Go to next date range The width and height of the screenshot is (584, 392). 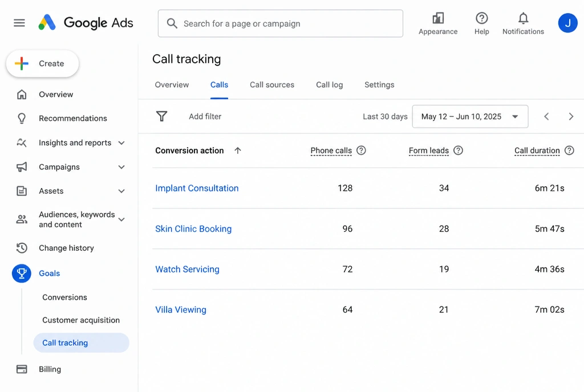(571, 116)
